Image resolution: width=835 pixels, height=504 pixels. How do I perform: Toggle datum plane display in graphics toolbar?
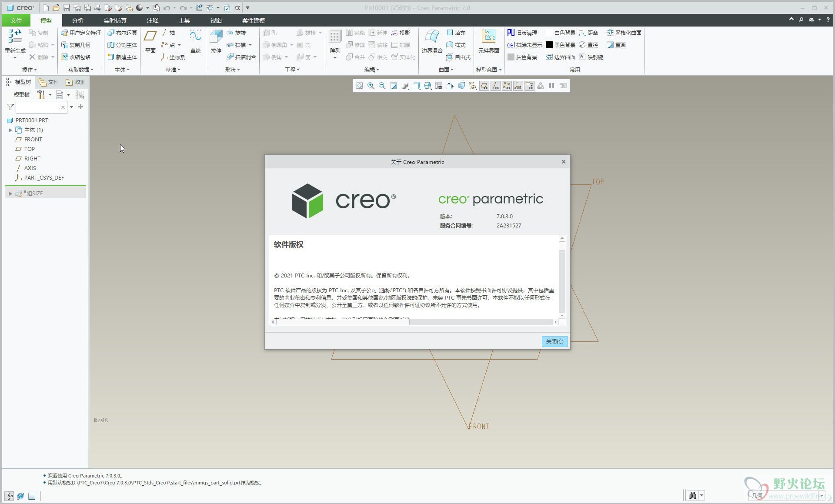tap(484, 86)
